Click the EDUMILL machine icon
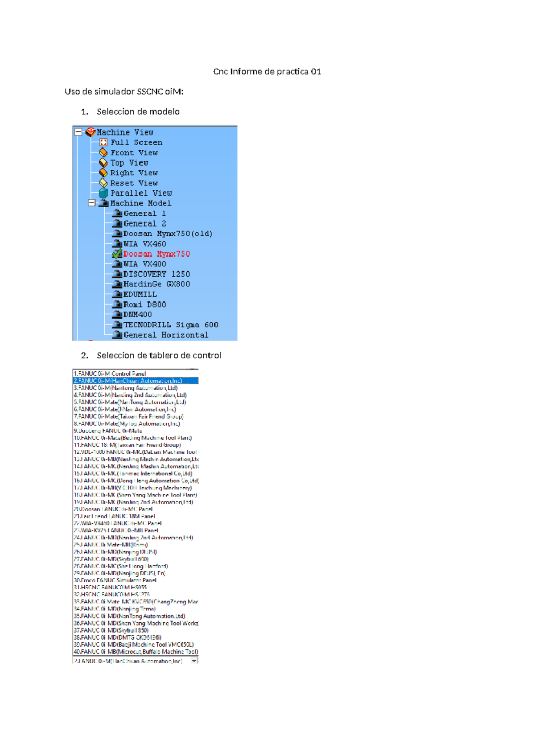Screen dimensions: 535x756 117,294
